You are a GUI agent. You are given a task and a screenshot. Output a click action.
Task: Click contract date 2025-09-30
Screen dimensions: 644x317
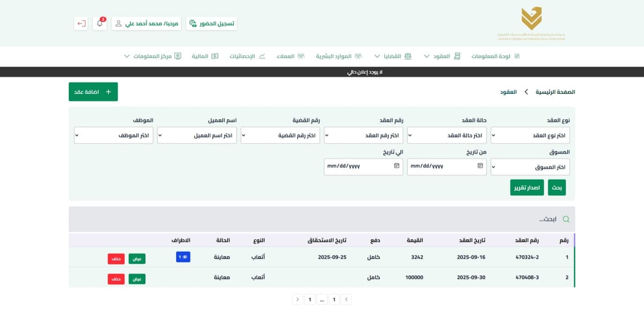pyautogui.click(x=470, y=278)
